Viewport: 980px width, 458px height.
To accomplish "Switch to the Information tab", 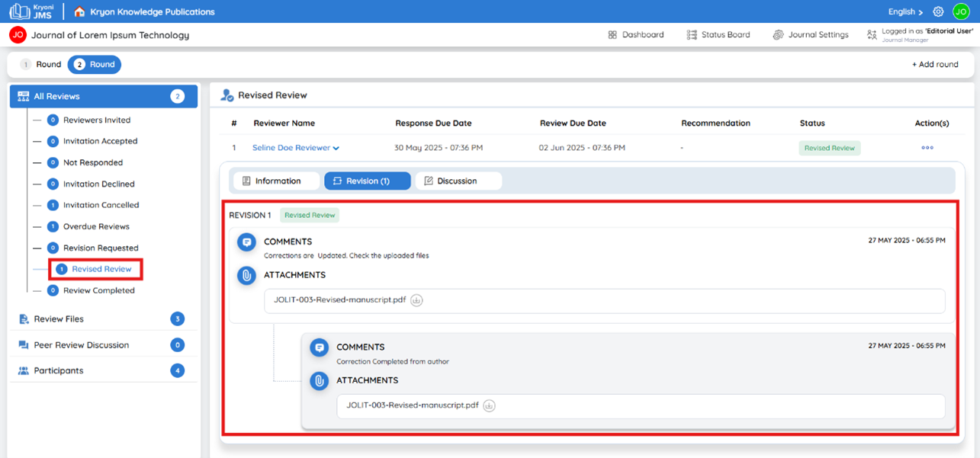I will click(276, 181).
